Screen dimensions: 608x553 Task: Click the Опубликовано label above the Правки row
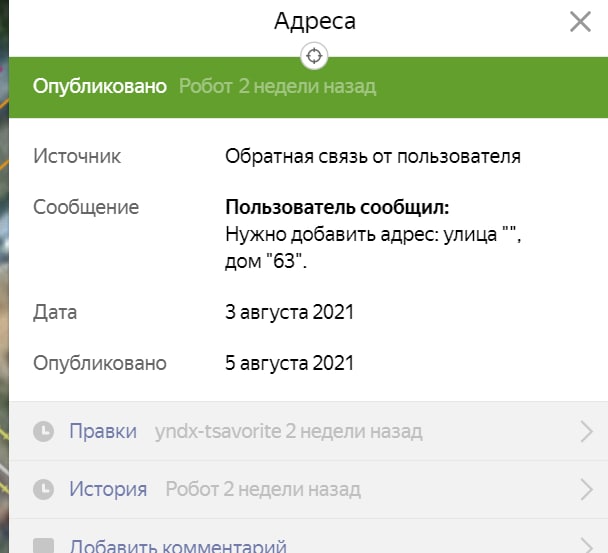point(100,363)
